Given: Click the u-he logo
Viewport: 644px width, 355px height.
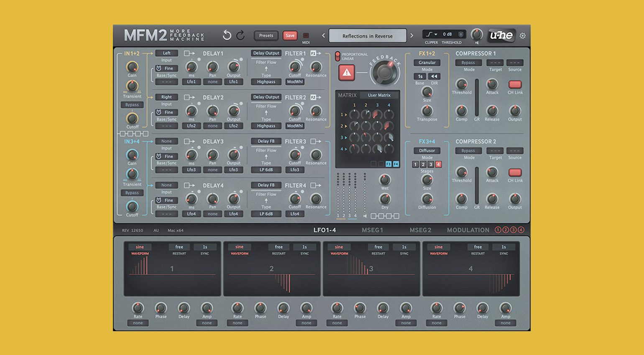Looking at the screenshot, I should 501,35.
